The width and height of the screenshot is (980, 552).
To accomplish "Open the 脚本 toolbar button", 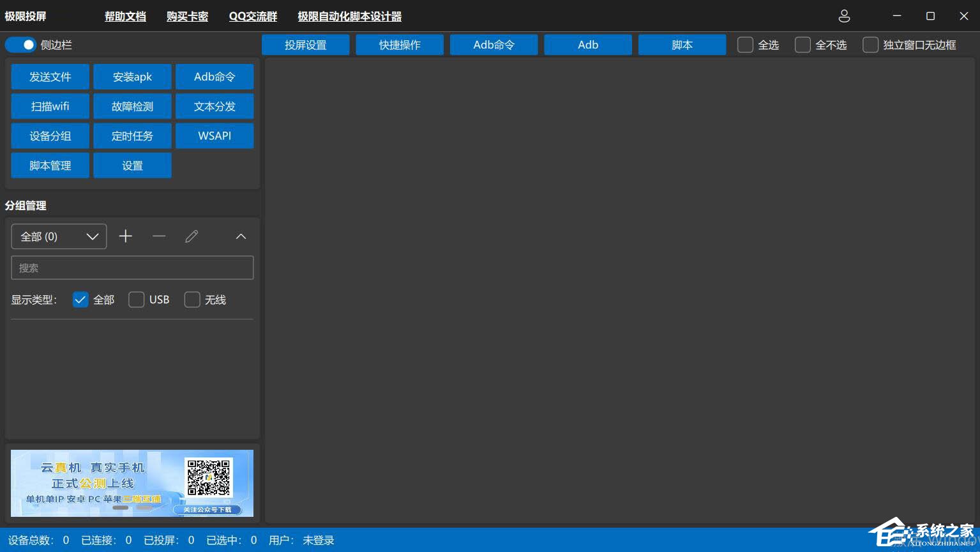I will coord(682,45).
